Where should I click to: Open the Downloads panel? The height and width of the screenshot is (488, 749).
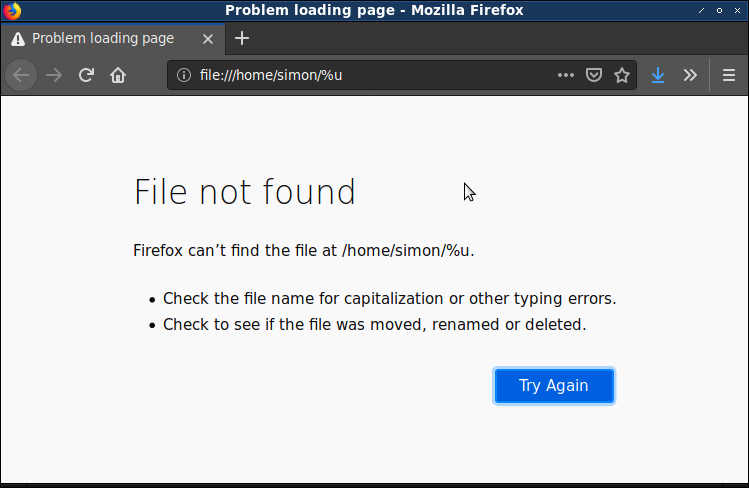pyautogui.click(x=658, y=75)
